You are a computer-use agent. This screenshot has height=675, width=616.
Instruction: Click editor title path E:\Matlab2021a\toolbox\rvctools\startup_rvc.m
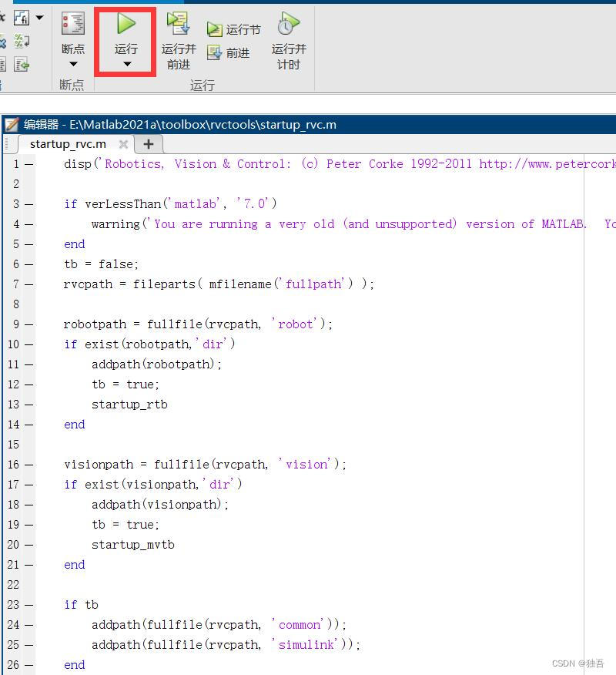203,125
